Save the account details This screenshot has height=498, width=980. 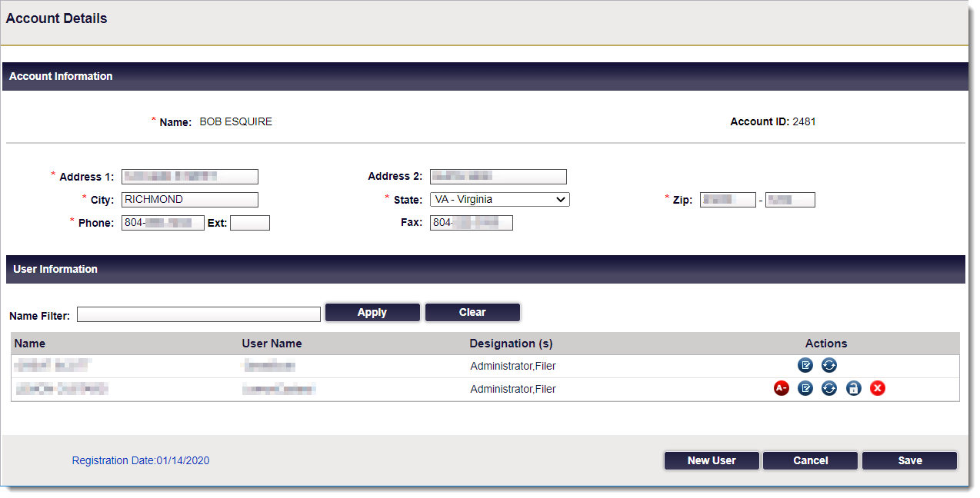pos(909,460)
